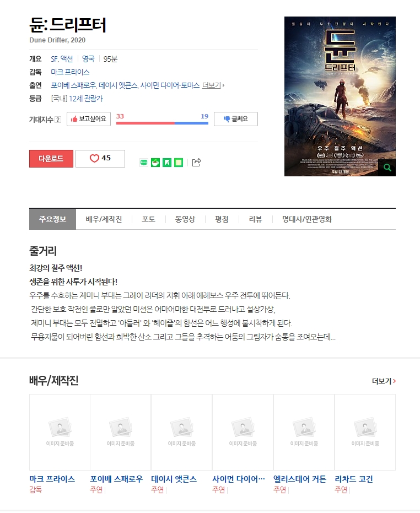This screenshot has height=513, width=420.
Task: Open 포이베 스패로우 cast thumbnail
Action: coord(121,432)
